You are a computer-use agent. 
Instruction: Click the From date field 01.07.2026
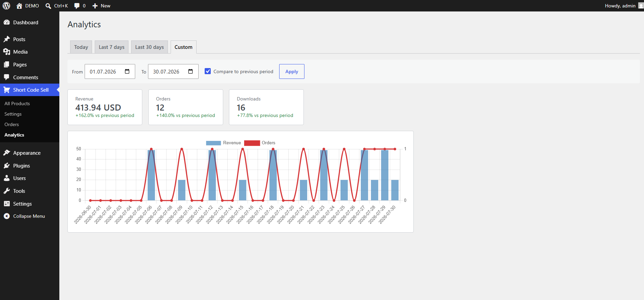[110, 71]
